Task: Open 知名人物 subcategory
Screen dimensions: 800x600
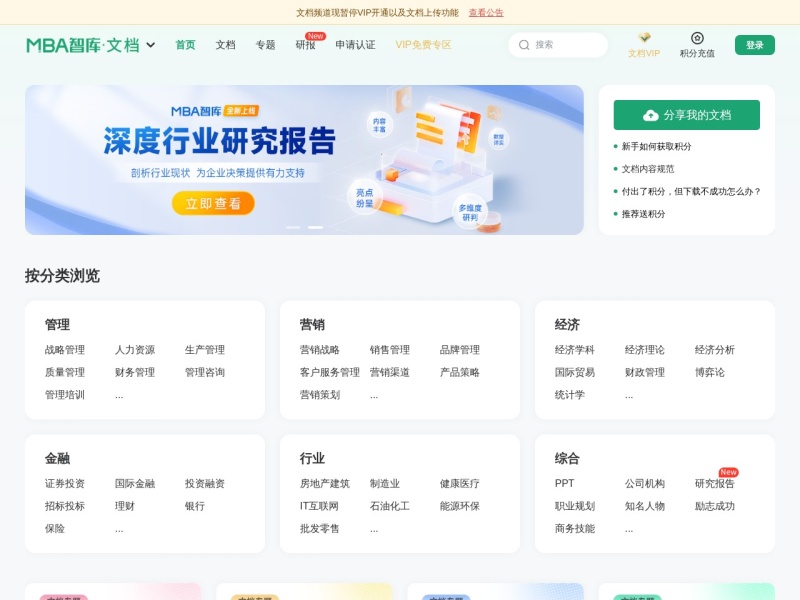Action: (644, 506)
